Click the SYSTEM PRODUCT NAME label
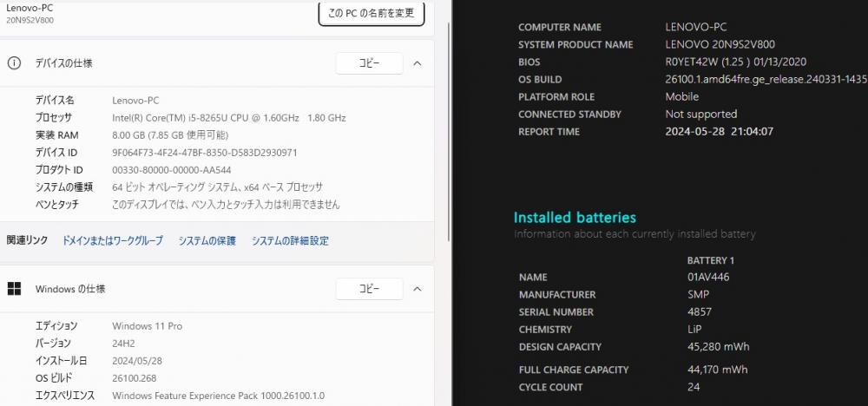Screen dimensions: 868x406 click(575, 45)
